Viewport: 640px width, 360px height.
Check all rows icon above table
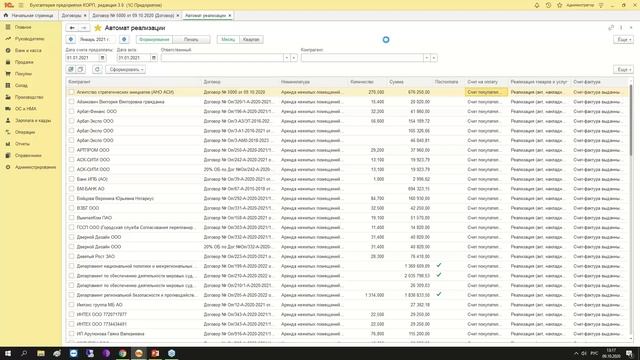pos(71,69)
